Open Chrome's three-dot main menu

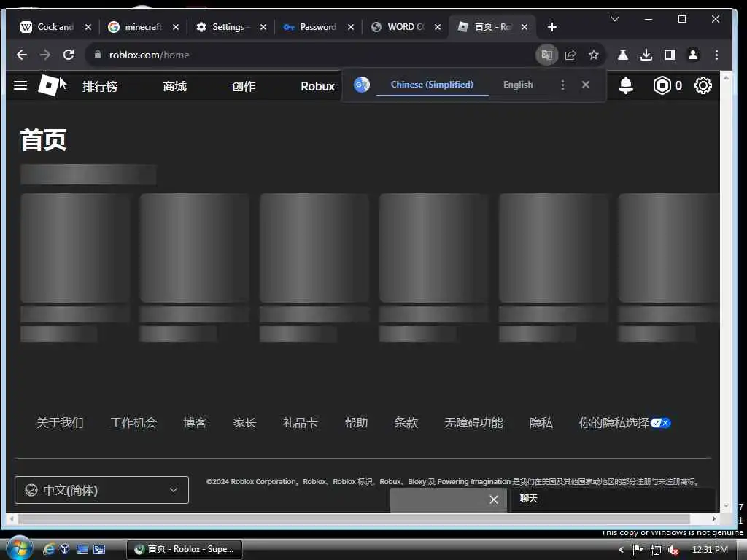coord(716,55)
